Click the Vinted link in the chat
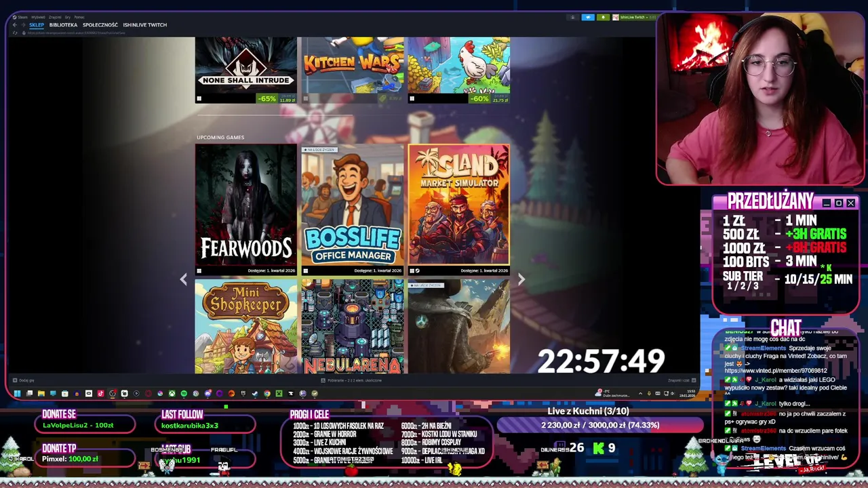This screenshot has width=868, height=488. click(776, 371)
